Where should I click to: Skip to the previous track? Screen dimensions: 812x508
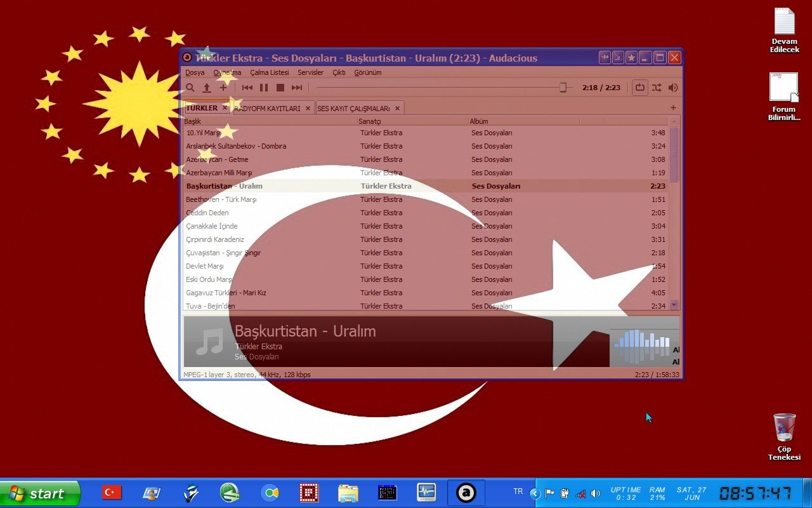[247, 88]
